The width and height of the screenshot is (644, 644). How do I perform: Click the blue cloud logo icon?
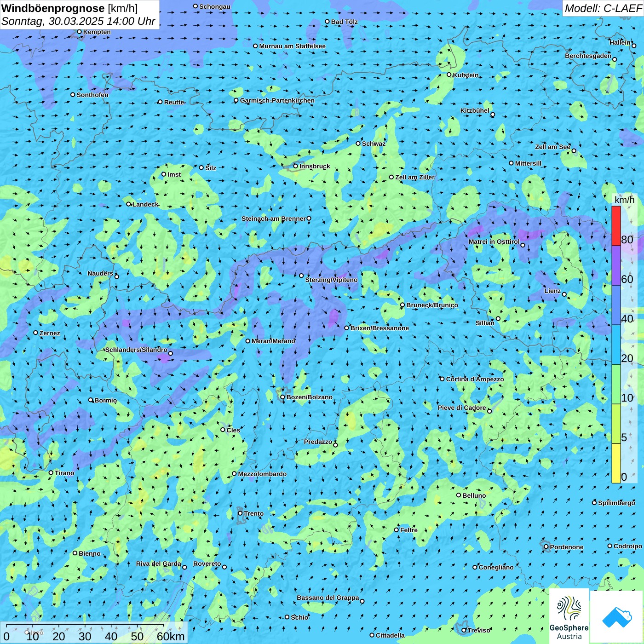(617, 617)
